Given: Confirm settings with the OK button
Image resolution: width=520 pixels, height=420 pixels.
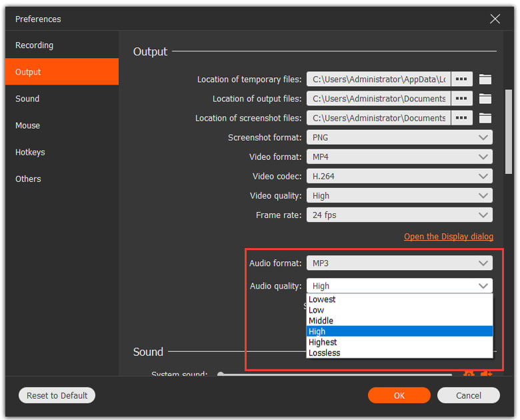Looking at the screenshot, I should [399, 395].
